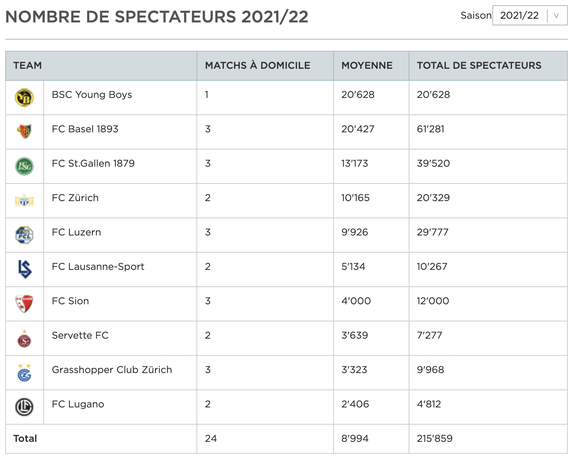This screenshot has width=582, height=462.
Task: Open the Saison 2021/22 dropdown
Action: click(530, 16)
